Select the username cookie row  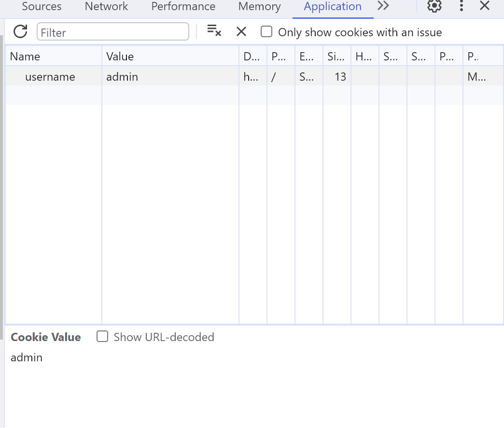click(50, 77)
